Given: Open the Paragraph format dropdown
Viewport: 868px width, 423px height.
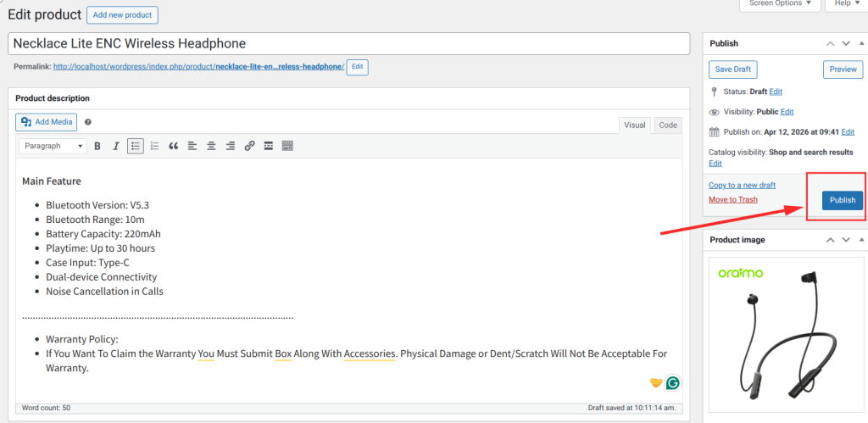Looking at the screenshot, I should point(53,146).
